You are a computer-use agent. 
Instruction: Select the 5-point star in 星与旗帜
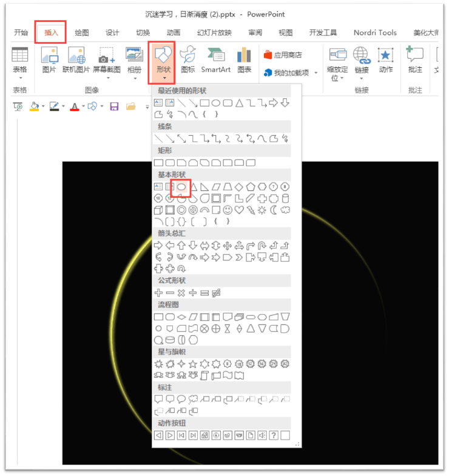point(193,364)
